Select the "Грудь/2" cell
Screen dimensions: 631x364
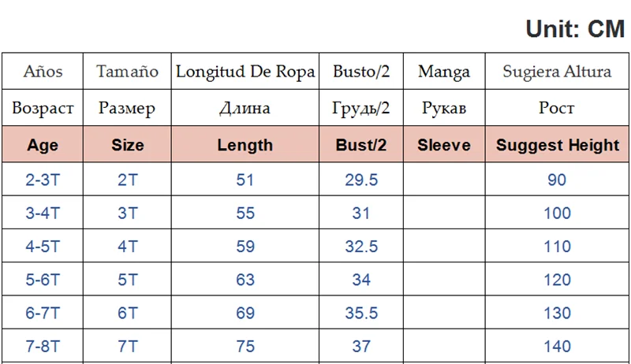pyautogui.click(x=361, y=108)
